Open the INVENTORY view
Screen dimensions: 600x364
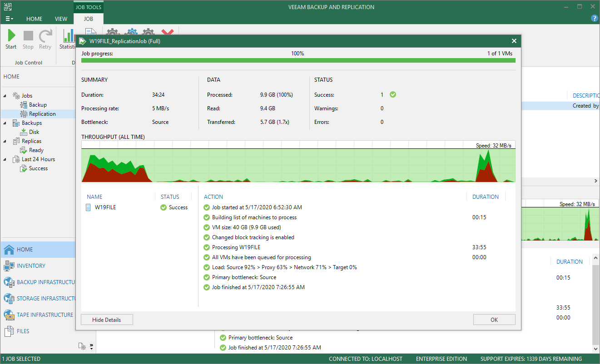point(37,266)
